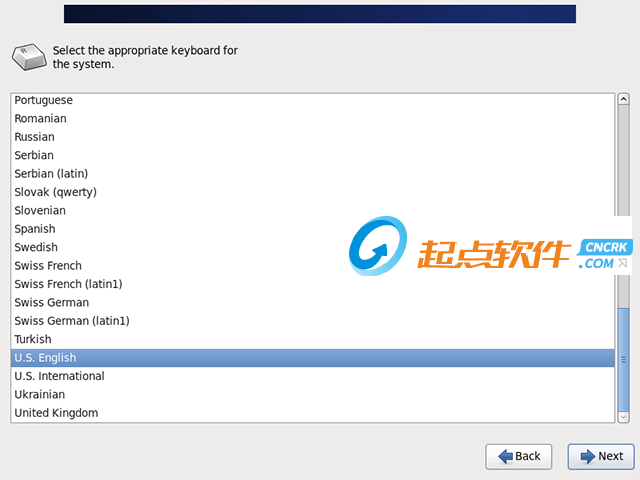Choose United Kingdom keyboard layout
This screenshot has width=640, height=480.
coord(313,413)
